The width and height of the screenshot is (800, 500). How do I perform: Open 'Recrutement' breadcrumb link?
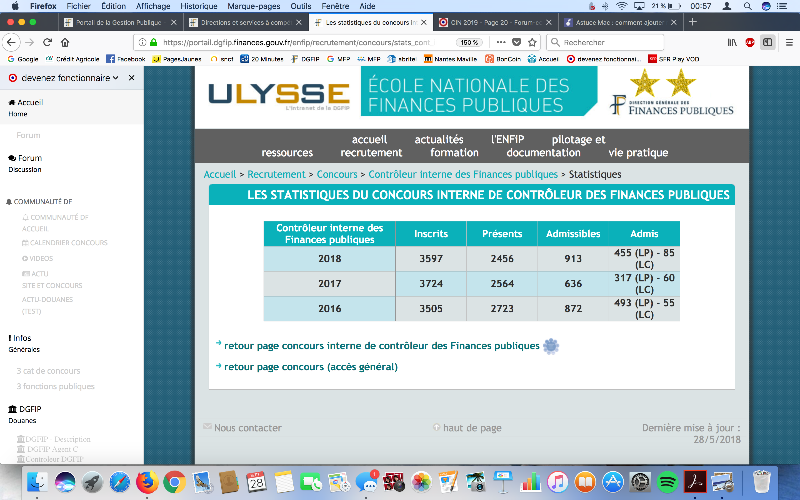(277, 174)
